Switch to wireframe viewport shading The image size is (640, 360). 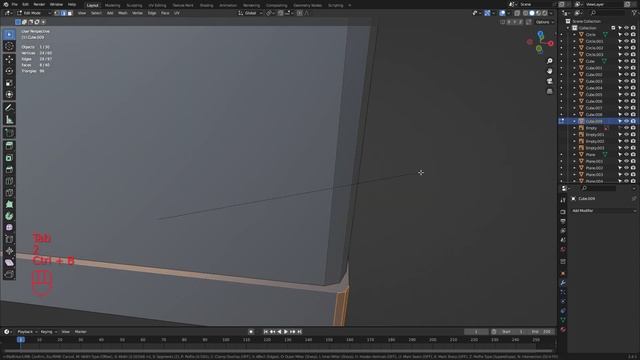[525, 13]
